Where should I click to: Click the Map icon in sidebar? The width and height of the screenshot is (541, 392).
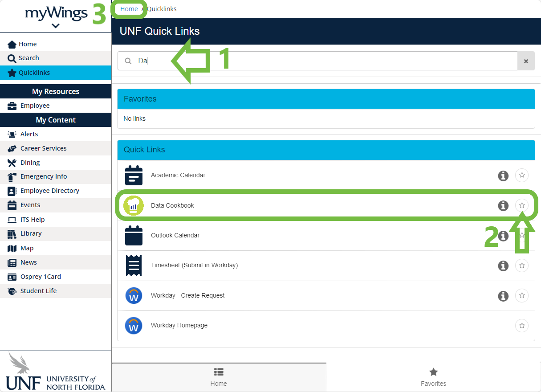[x=12, y=248]
